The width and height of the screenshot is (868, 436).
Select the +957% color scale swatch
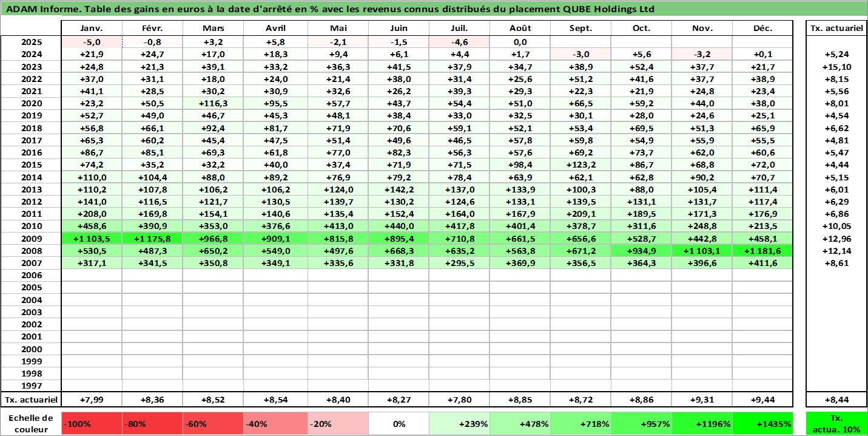[641, 423]
